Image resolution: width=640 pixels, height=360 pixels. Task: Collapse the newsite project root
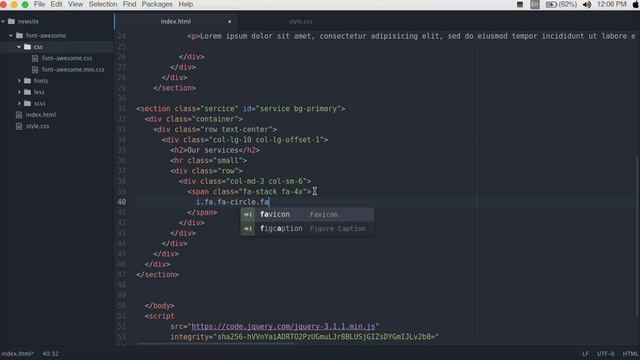(x=3, y=21)
